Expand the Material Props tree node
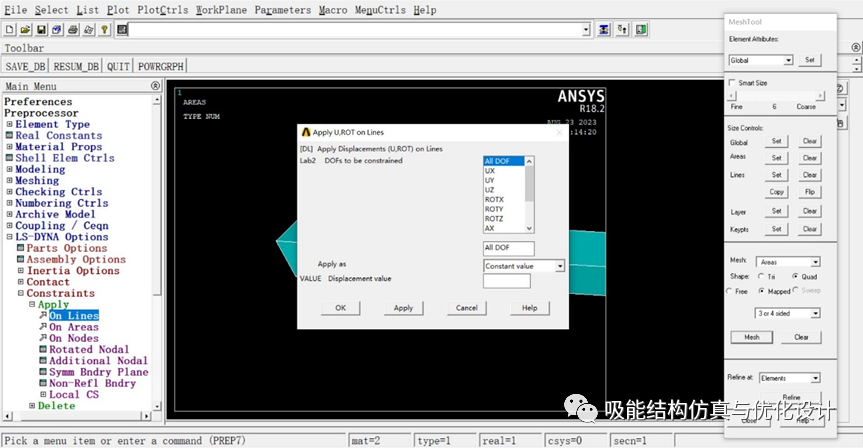 (x=9, y=147)
